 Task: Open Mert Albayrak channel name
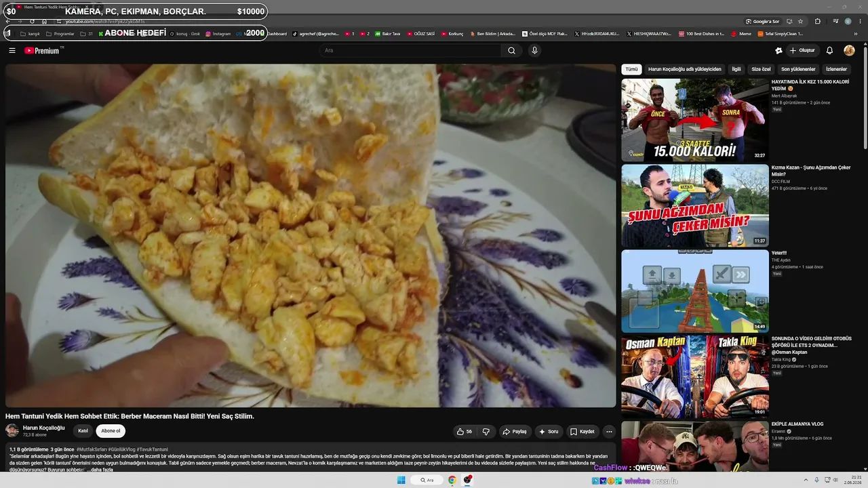point(785,96)
